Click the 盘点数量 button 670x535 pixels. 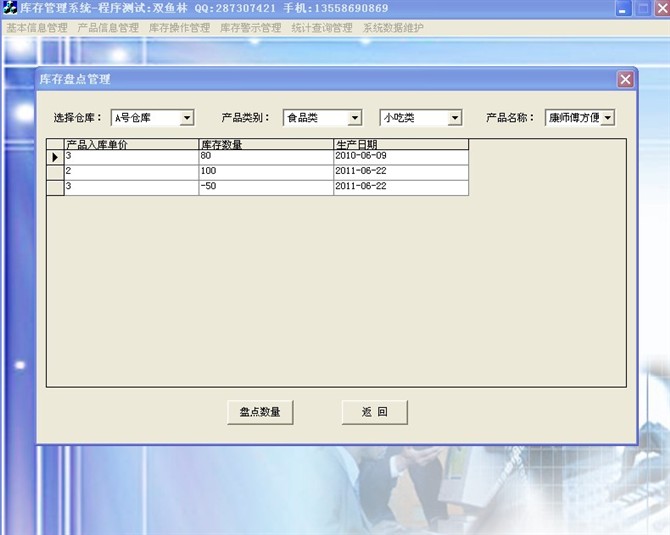(260, 412)
